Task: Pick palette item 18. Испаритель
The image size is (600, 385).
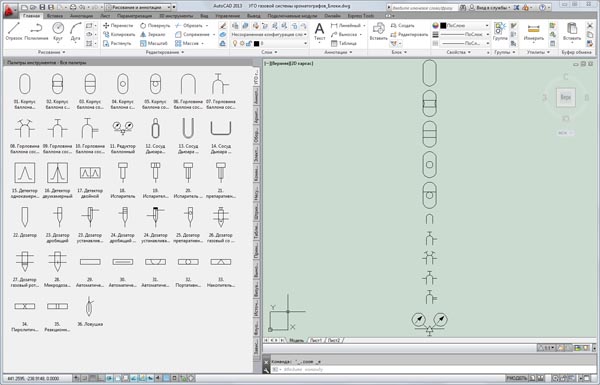Action: pyautogui.click(x=123, y=179)
